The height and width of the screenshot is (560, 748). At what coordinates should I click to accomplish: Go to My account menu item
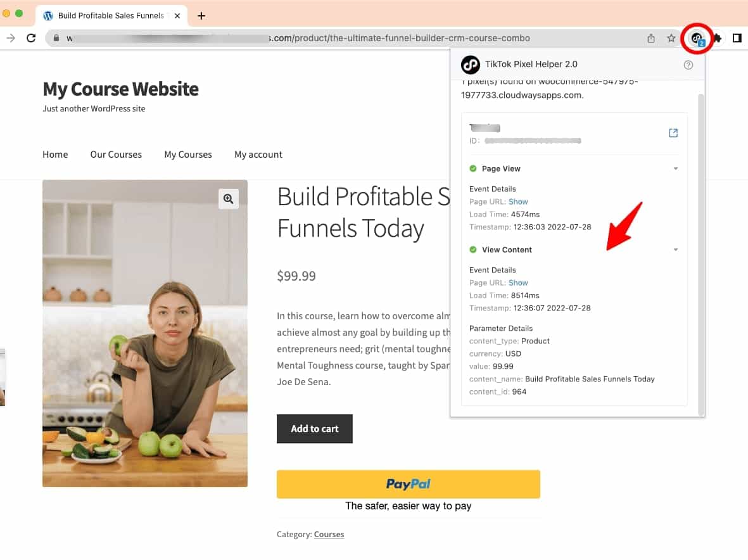[x=258, y=155]
